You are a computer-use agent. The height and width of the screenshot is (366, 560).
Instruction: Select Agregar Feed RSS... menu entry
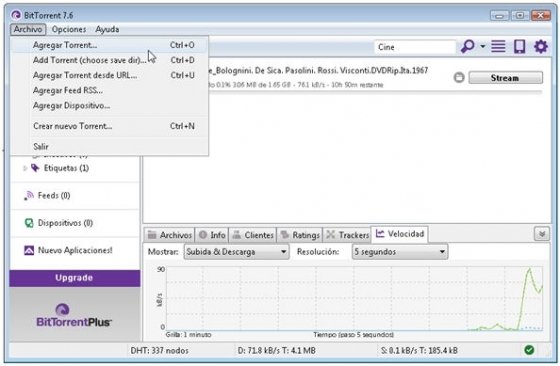(109, 90)
